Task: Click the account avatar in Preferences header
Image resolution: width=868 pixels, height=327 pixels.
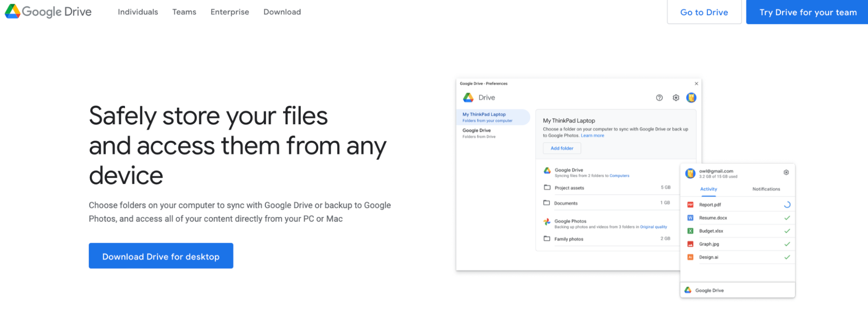Action: [691, 98]
